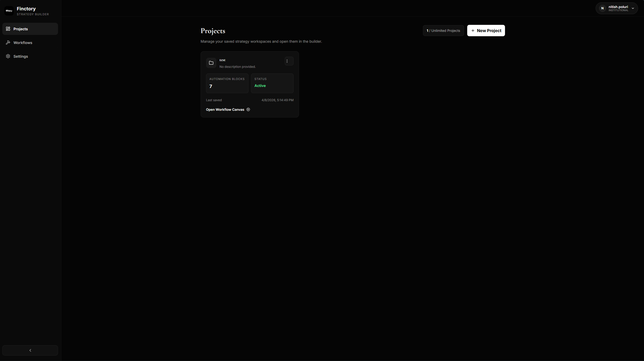
Task: Go to the Workflows section
Action: [23, 43]
